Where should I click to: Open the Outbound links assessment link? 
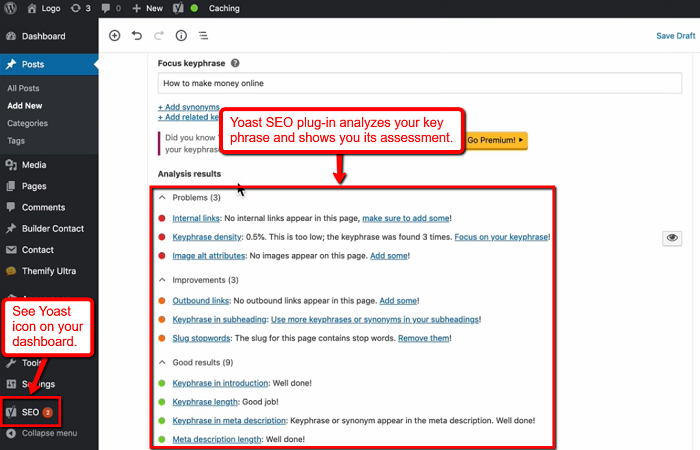pos(200,300)
